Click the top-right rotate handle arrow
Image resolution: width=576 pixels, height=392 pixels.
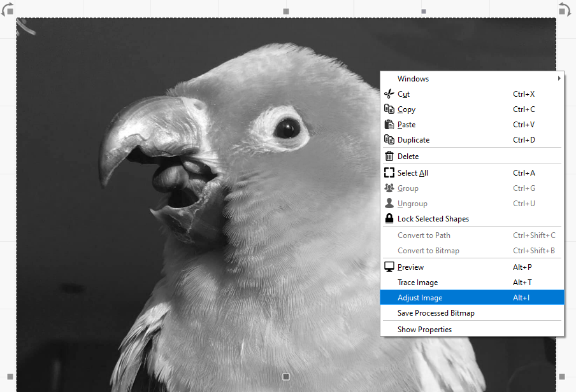[564, 9]
